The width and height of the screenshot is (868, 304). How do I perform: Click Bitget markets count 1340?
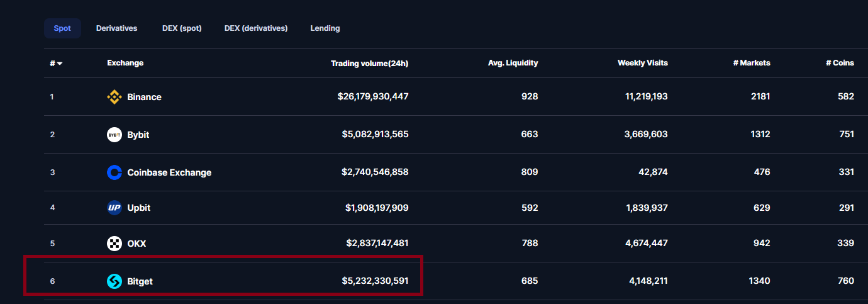[760, 281]
